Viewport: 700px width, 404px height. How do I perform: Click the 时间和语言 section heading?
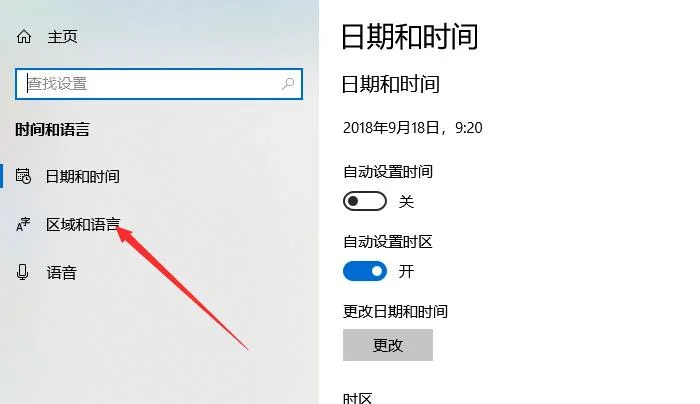click(52, 129)
